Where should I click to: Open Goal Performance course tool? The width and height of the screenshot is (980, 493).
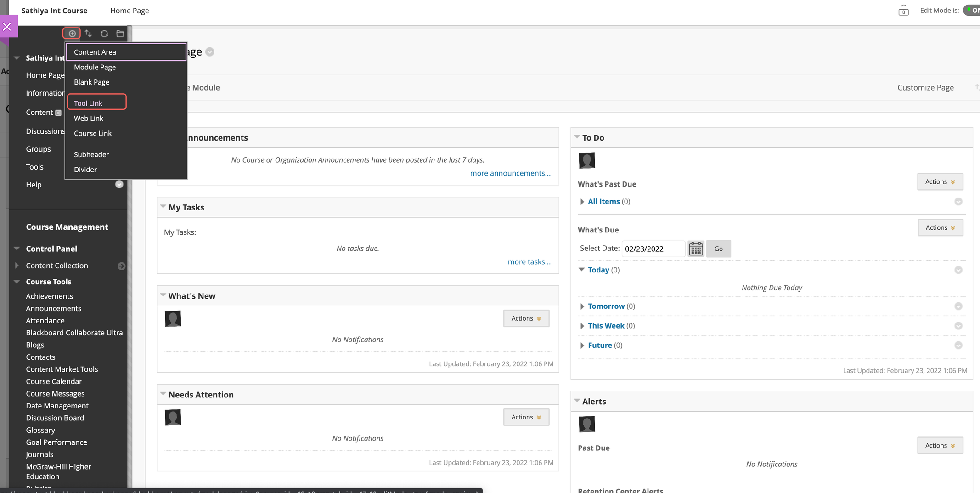56,442
